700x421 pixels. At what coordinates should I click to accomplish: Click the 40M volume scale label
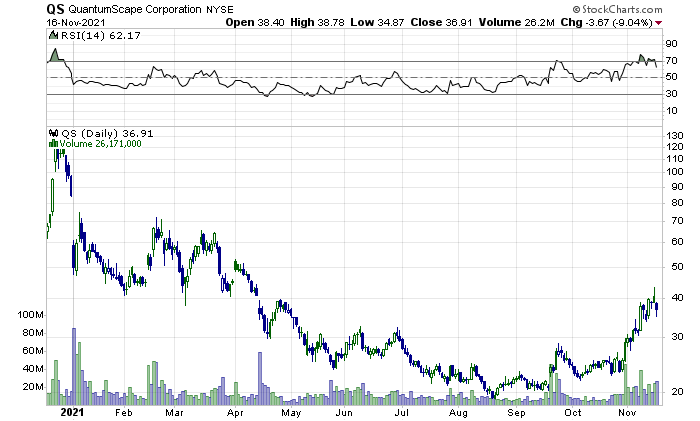click(33, 369)
